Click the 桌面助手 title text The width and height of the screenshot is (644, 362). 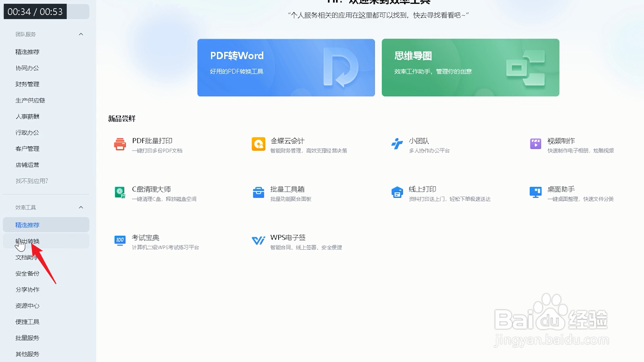(561, 189)
